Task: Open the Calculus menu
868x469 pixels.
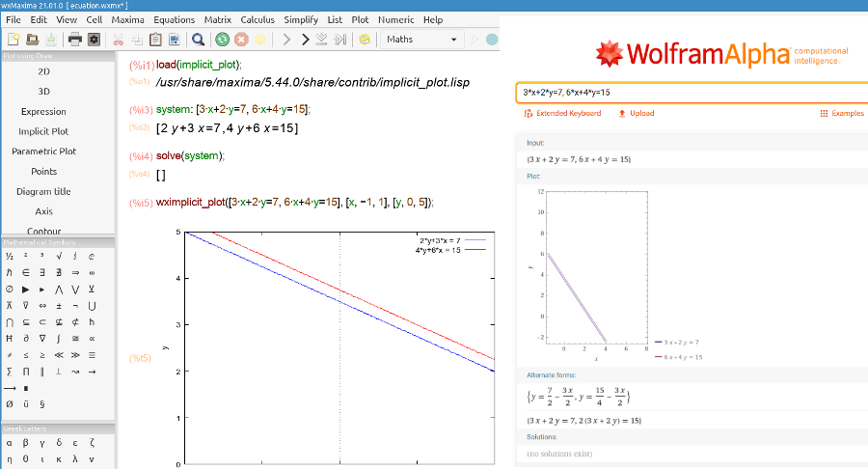Action: 258,20
